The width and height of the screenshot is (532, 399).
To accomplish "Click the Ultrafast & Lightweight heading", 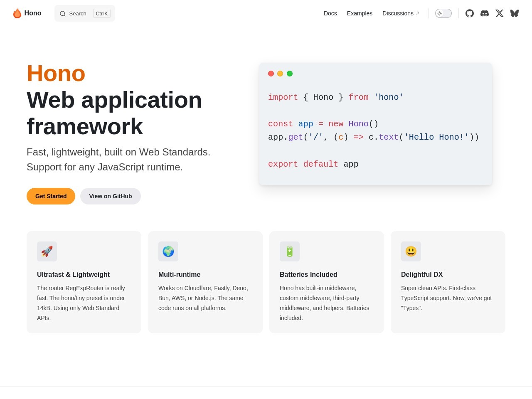I will click(73, 274).
